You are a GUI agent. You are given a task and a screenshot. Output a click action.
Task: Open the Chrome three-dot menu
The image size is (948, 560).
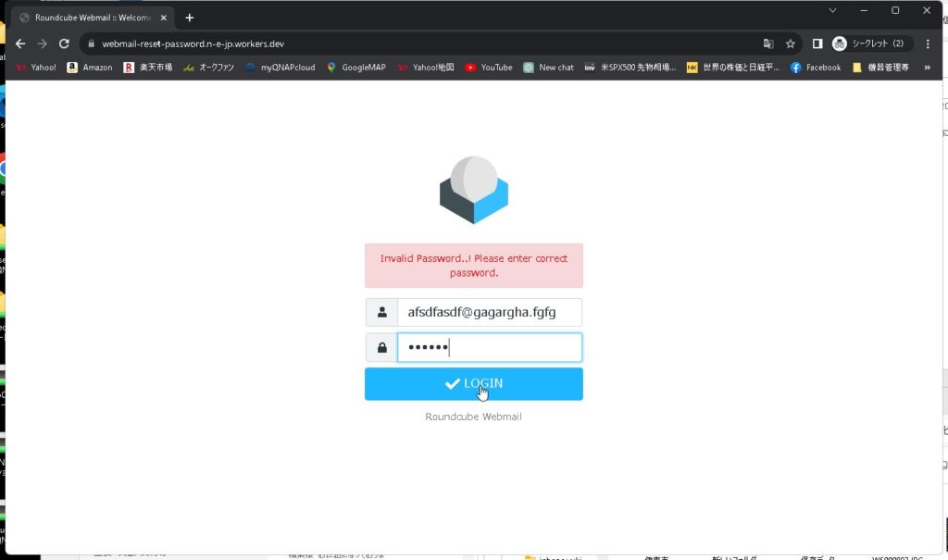(x=928, y=44)
